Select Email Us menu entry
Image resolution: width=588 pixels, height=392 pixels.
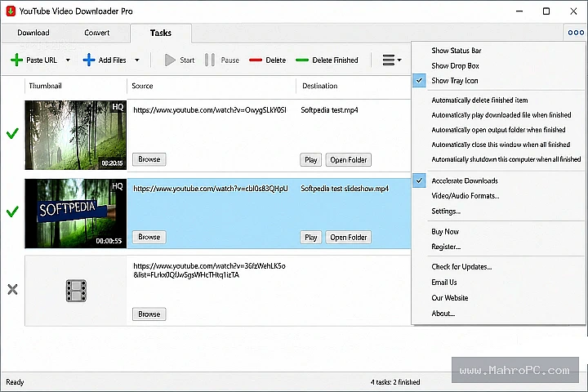pyautogui.click(x=444, y=282)
